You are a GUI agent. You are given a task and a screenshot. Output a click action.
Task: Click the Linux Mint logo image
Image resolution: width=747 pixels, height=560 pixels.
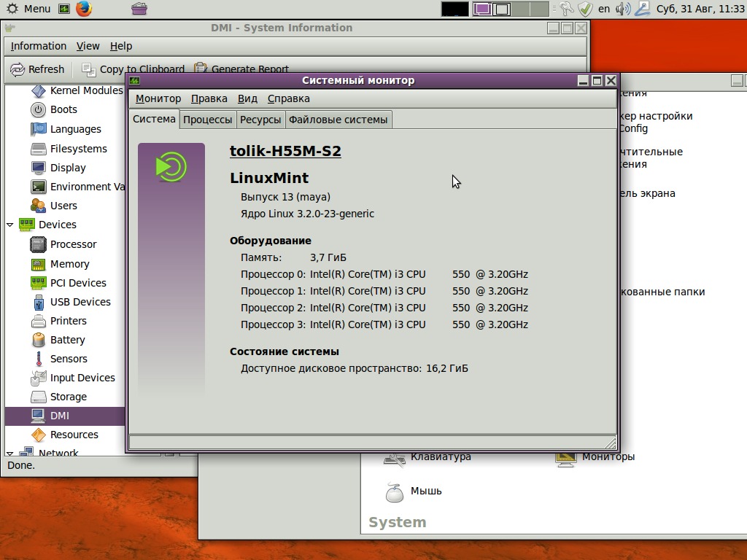click(x=171, y=166)
